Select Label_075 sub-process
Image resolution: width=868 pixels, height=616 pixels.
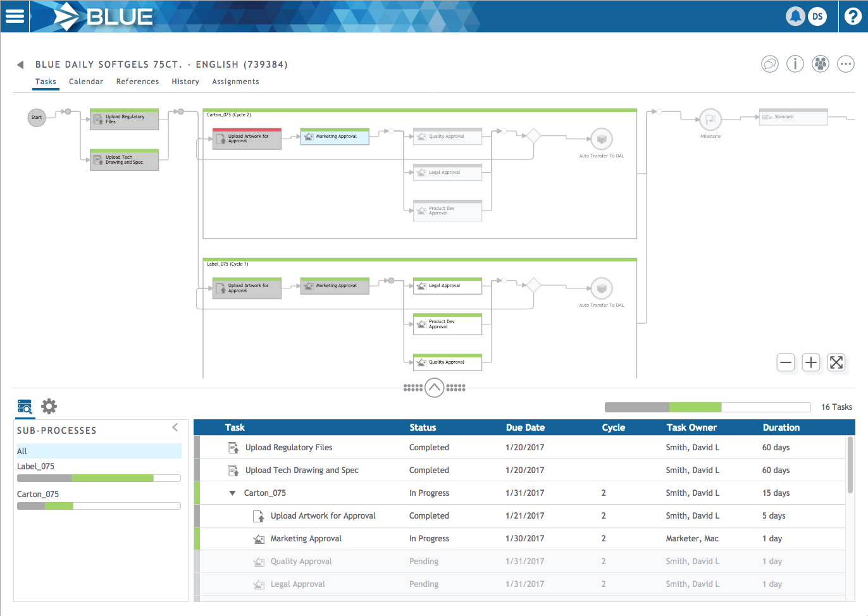pyautogui.click(x=35, y=466)
